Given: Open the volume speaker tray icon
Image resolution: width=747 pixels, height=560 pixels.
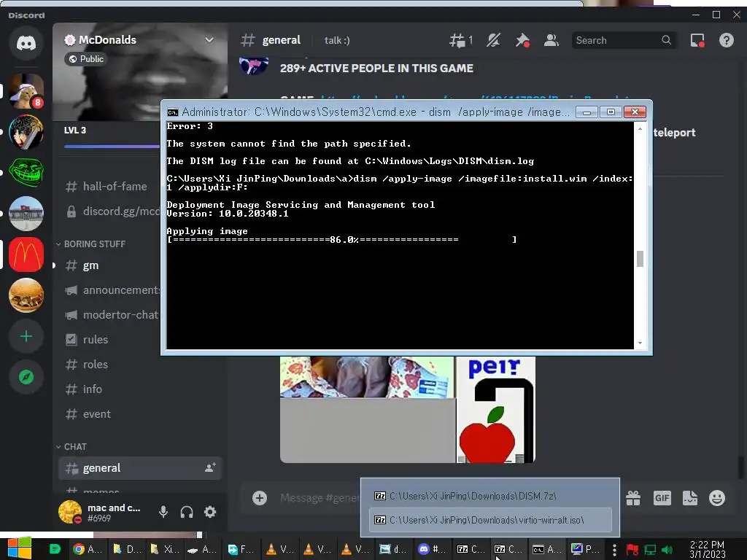Looking at the screenshot, I should (667, 550).
